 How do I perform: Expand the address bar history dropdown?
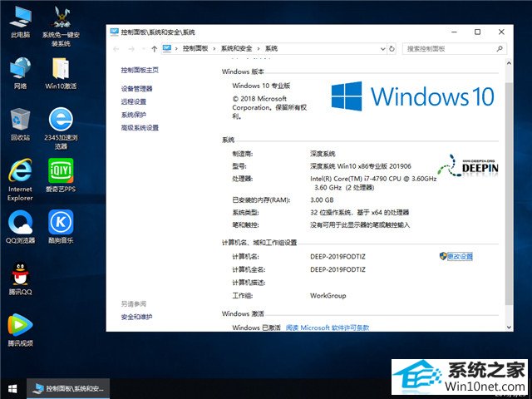tap(382, 49)
